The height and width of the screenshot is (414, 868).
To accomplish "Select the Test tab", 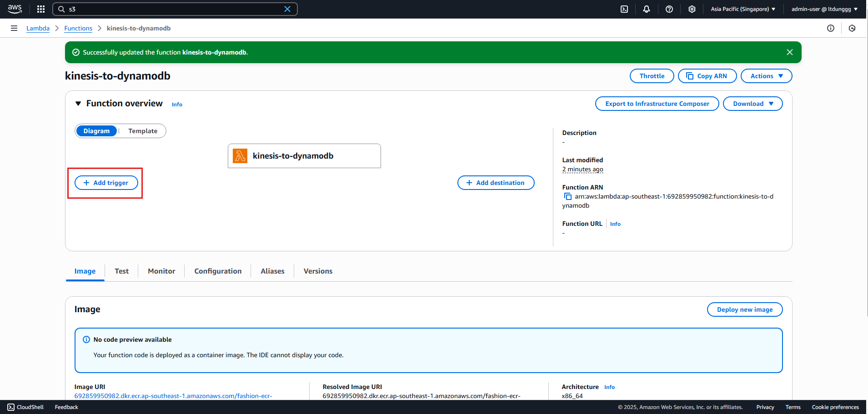I will (x=122, y=271).
